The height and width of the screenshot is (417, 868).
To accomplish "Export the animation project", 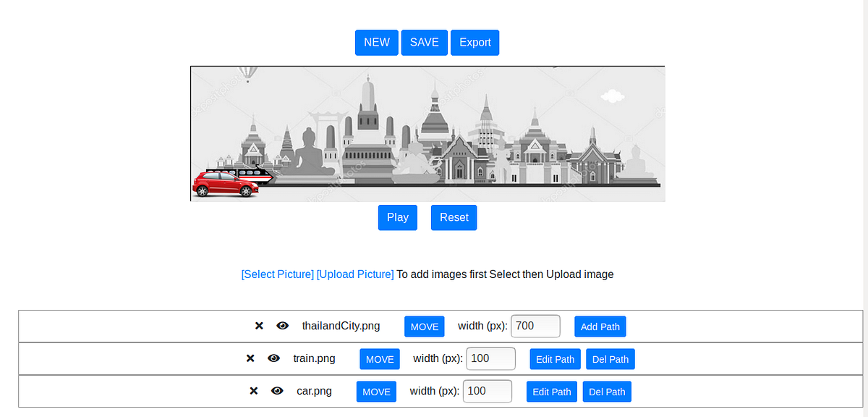I will (x=475, y=42).
